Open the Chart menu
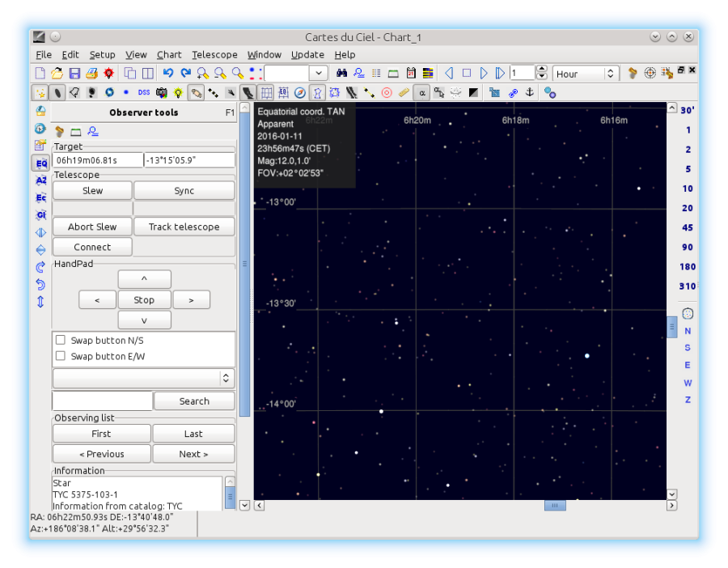728x568 pixels. pyautogui.click(x=169, y=55)
